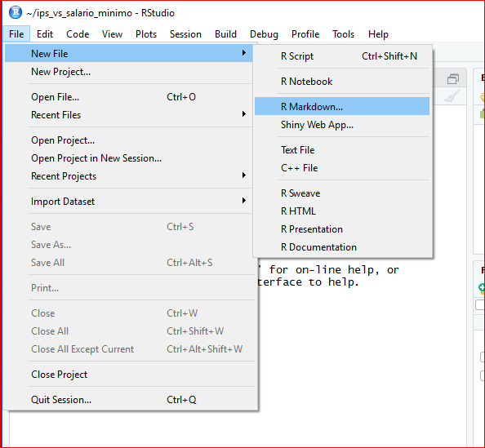Click the restore pane icon above console

click(x=453, y=79)
